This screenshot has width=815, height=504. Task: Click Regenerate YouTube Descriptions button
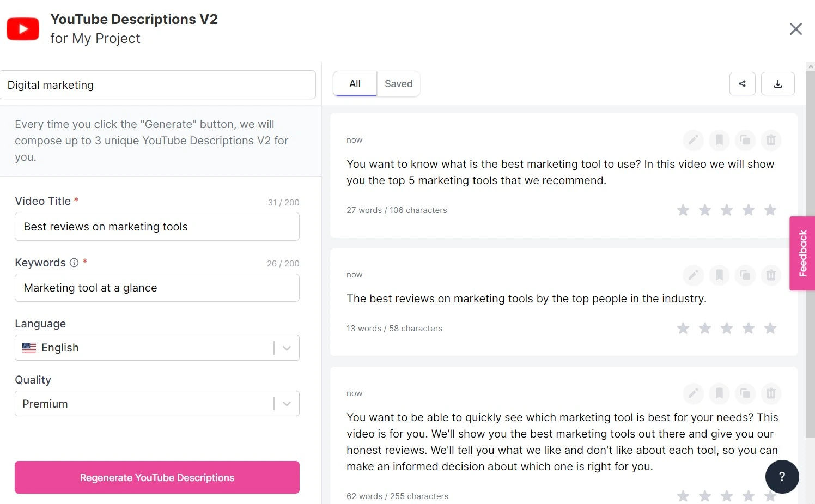157,477
